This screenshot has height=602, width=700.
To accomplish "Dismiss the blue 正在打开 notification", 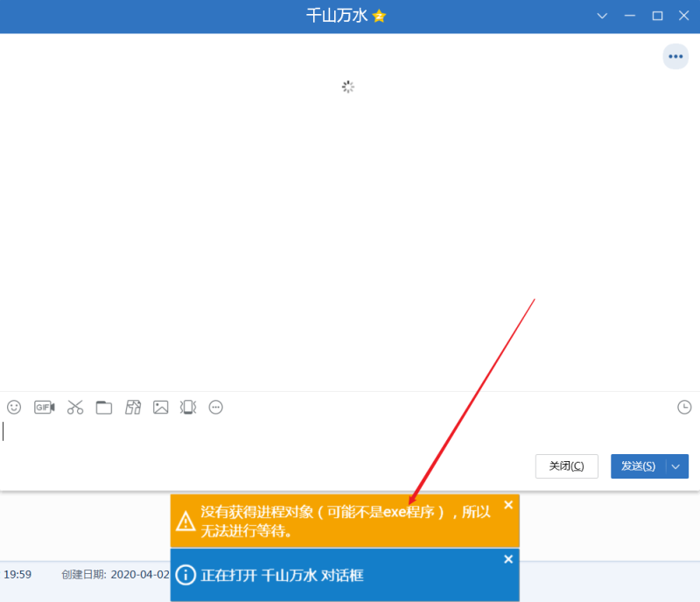I will 508,558.
